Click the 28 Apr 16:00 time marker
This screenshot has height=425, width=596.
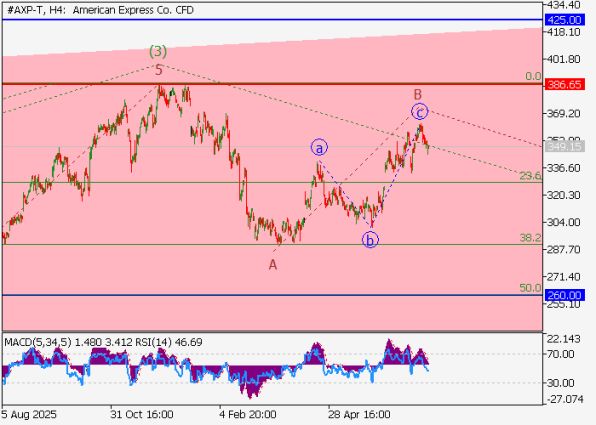coord(359,414)
